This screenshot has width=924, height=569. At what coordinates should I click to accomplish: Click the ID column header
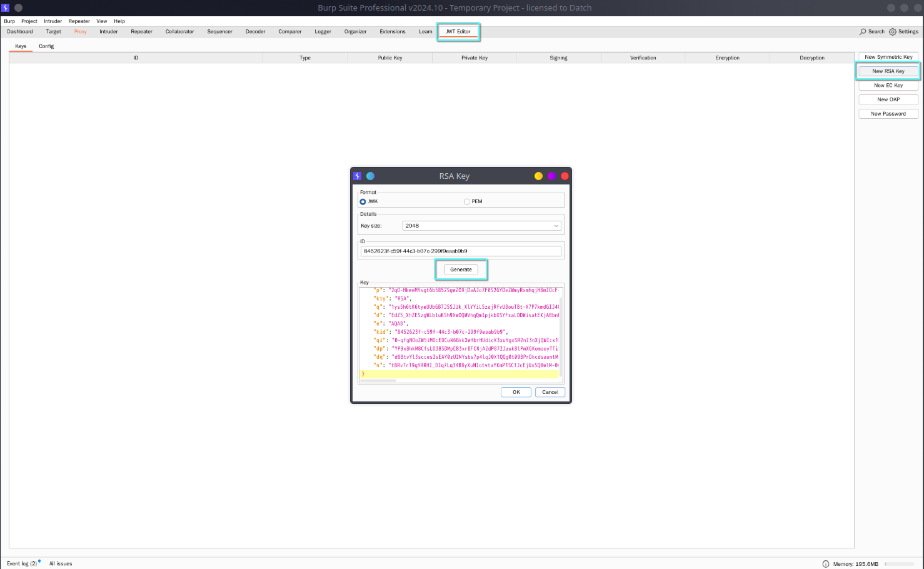[136, 58]
